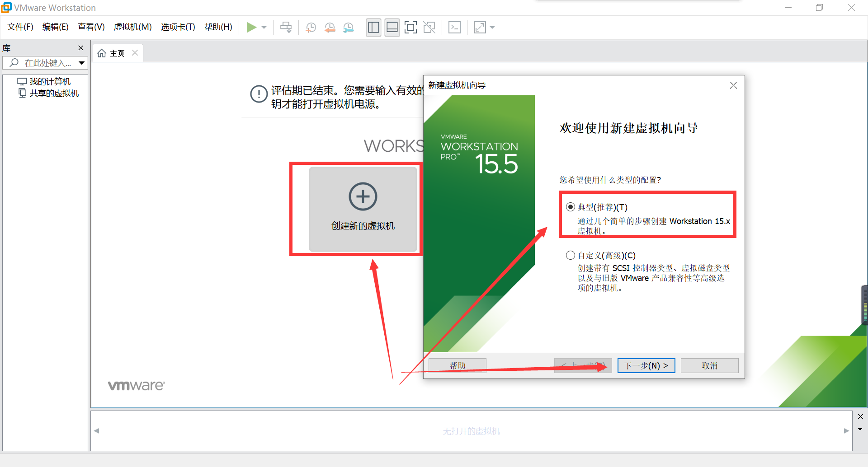
Task: Click the search magnifier icon in library
Action: [x=14, y=63]
